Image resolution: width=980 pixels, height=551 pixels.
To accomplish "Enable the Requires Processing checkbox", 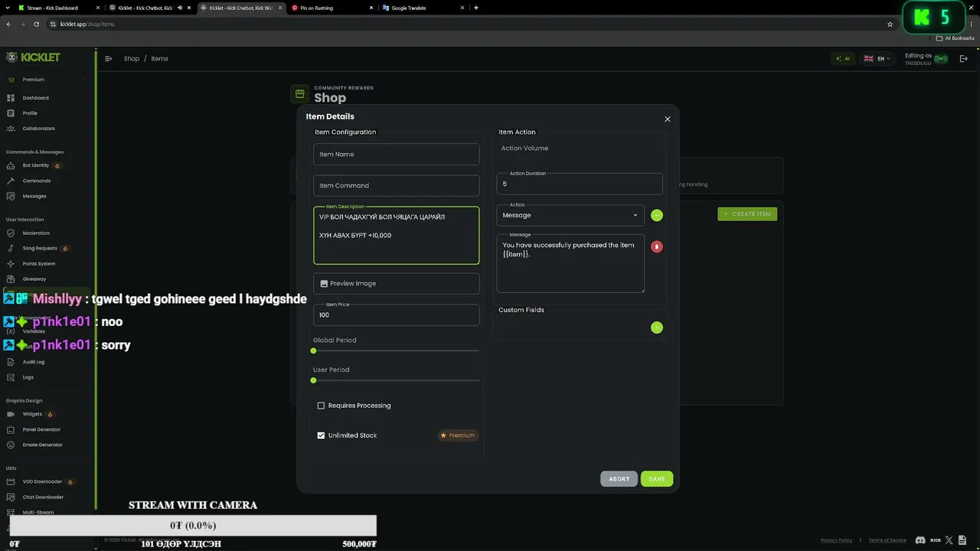I will pos(321,406).
